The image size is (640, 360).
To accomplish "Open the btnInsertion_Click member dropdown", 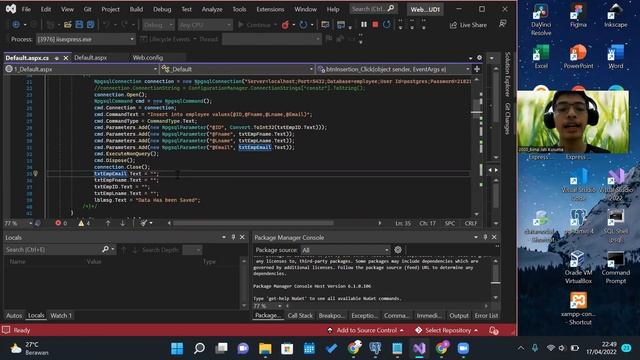I will point(394,69).
